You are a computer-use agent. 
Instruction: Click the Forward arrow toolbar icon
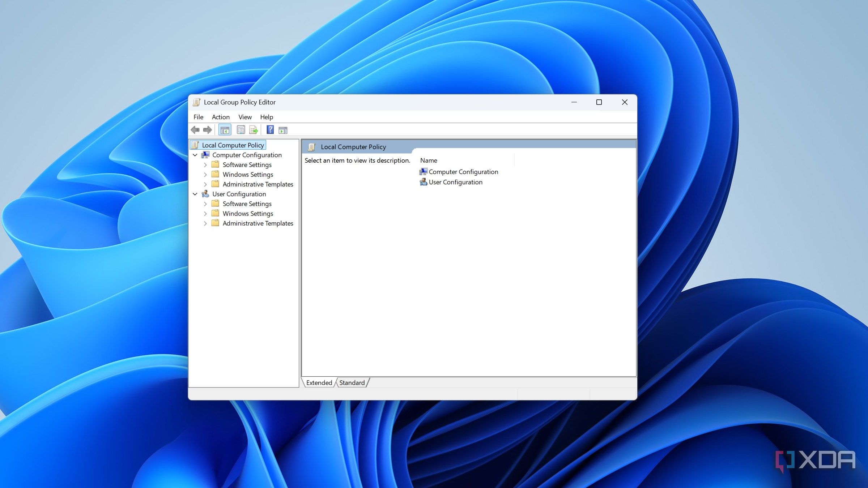(208, 130)
